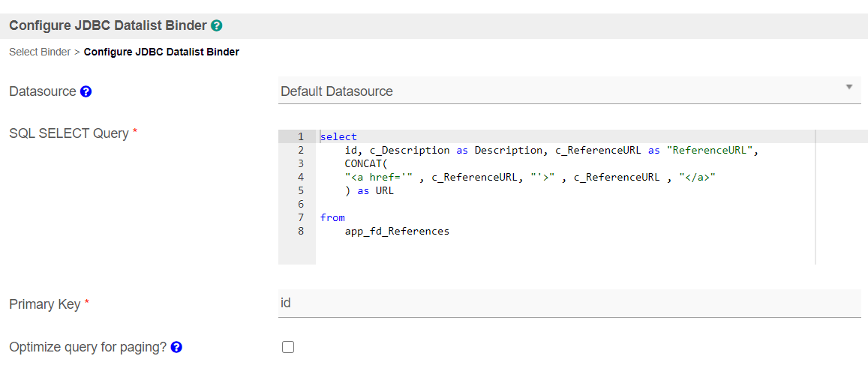The image size is (868, 365).
Task: Go back to Select Binder breadcrumb
Action: coord(40,52)
